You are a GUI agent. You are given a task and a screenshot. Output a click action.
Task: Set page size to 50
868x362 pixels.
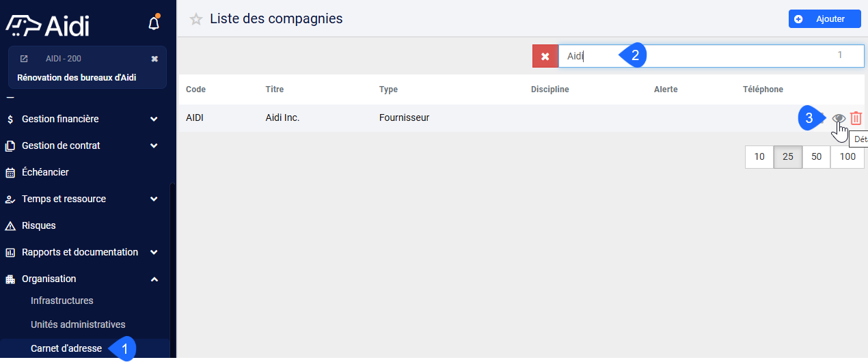click(816, 156)
